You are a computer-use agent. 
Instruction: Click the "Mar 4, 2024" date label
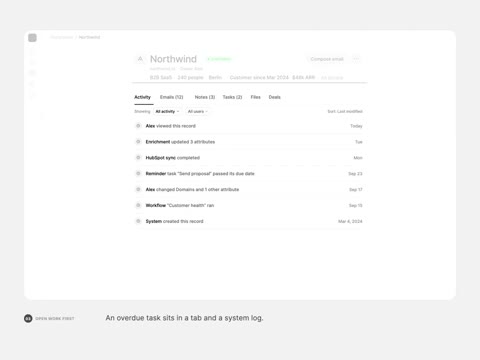[350, 221]
